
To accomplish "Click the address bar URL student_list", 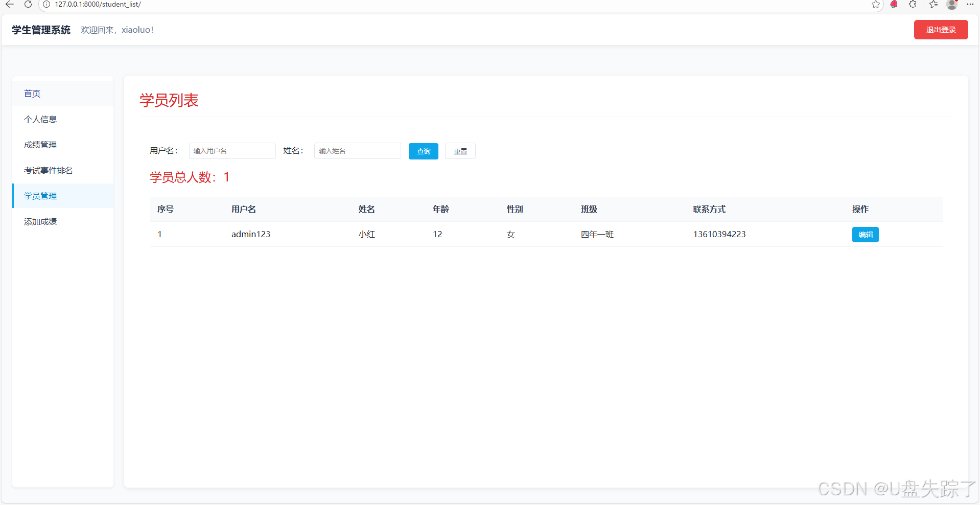I will (x=98, y=4).
